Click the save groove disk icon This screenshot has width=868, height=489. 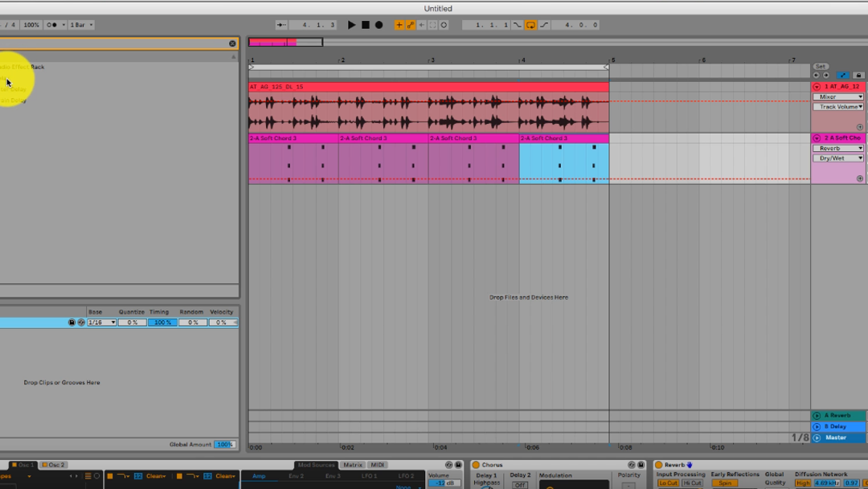point(72,323)
